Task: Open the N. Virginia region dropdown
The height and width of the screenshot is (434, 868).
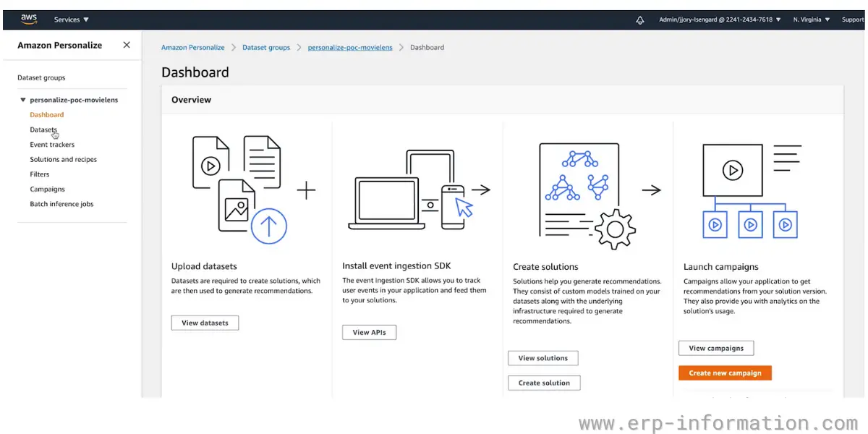Action: 811,20
